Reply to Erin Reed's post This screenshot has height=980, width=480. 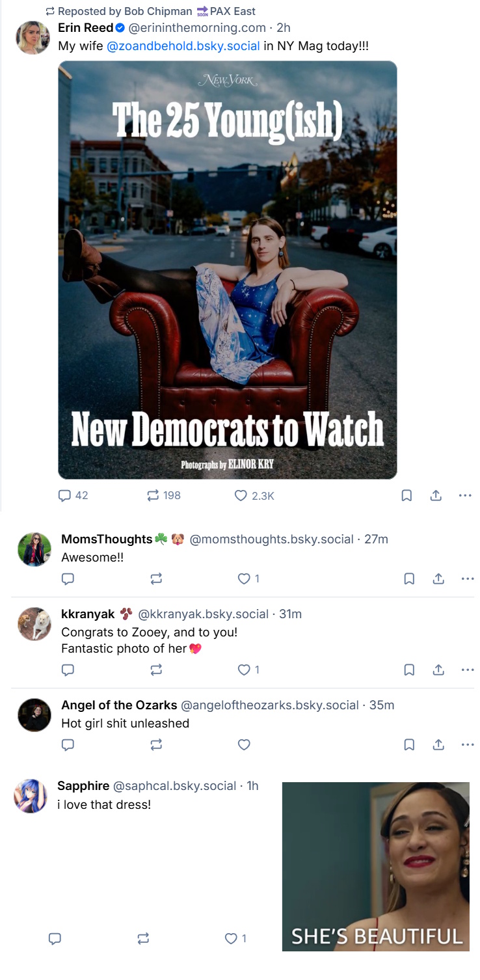64,496
